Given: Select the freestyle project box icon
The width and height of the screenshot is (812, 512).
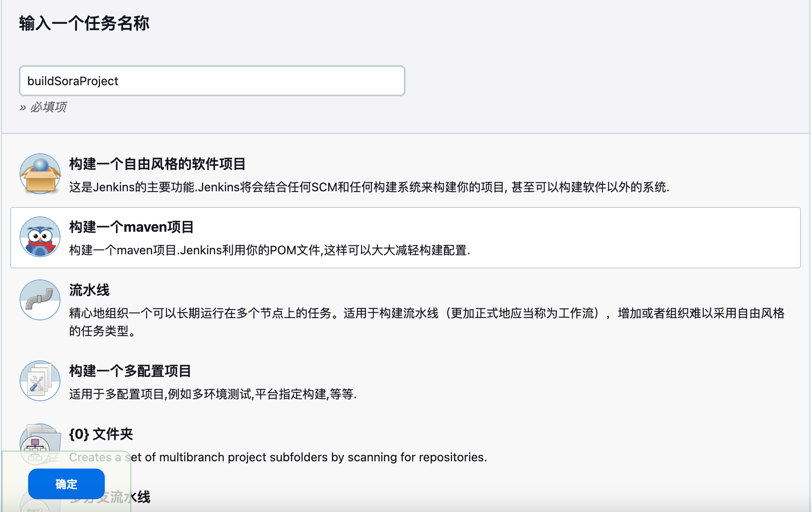Looking at the screenshot, I should coord(40,174).
